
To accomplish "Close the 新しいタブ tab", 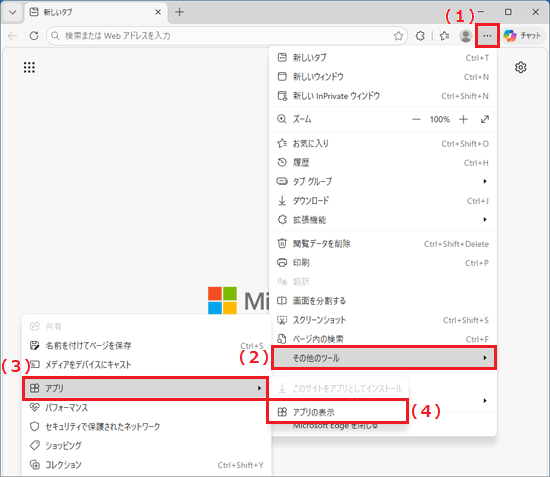I will pyautogui.click(x=158, y=12).
